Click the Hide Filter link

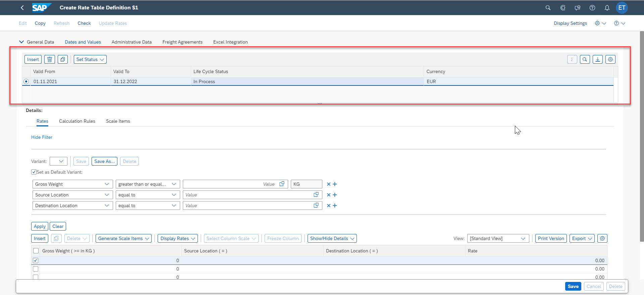tap(42, 137)
